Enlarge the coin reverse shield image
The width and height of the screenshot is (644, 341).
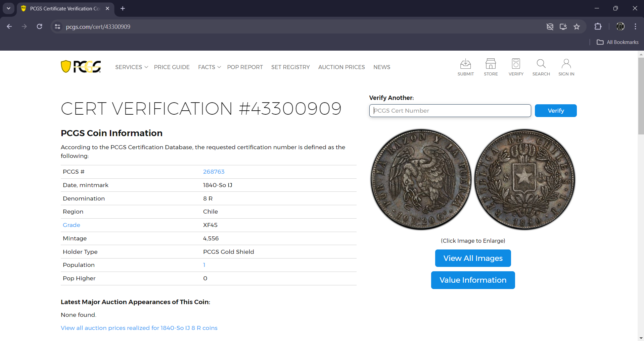(x=525, y=179)
